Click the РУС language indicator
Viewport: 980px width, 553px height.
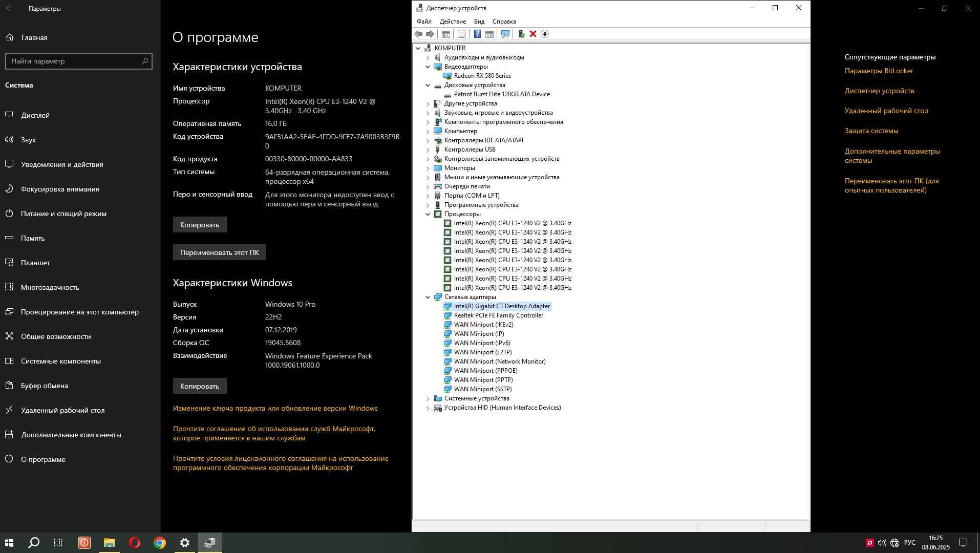click(909, 543)
